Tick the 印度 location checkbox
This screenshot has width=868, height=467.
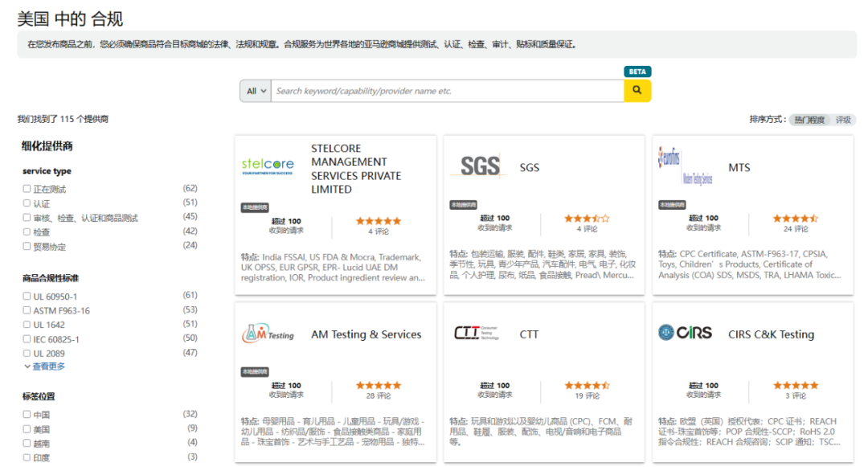27,457
